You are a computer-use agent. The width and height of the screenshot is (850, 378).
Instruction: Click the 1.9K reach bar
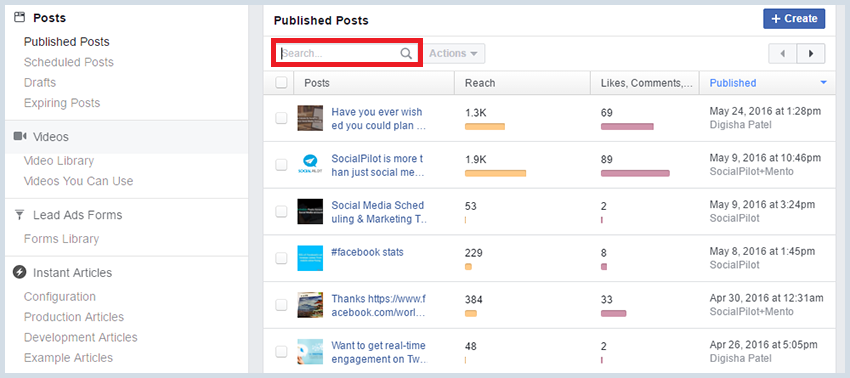495,174
